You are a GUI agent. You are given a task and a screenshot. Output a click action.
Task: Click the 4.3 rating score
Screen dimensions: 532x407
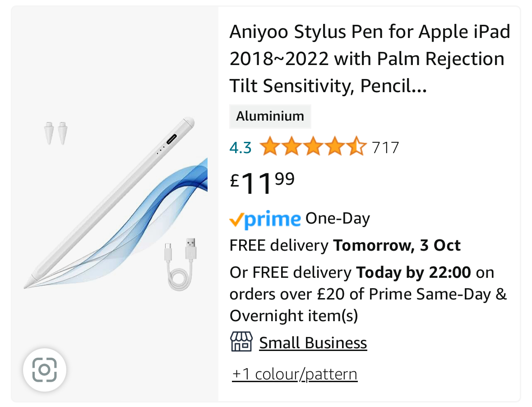point(241,148)
